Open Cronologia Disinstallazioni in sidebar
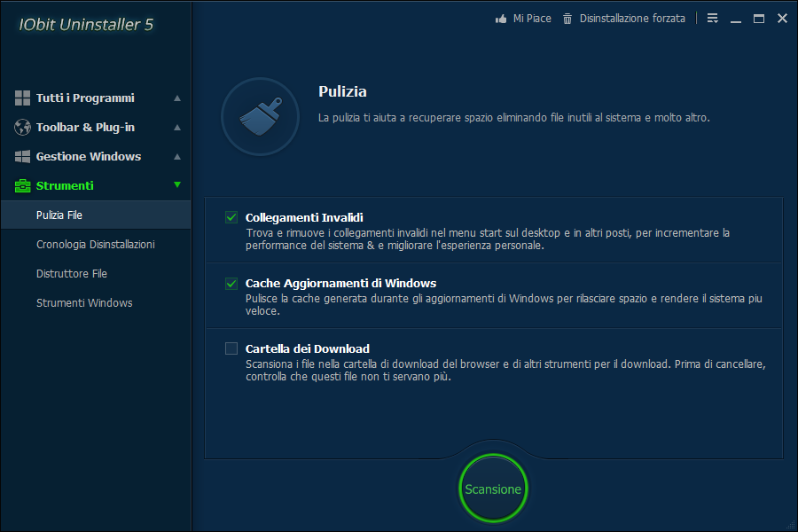 95,244
